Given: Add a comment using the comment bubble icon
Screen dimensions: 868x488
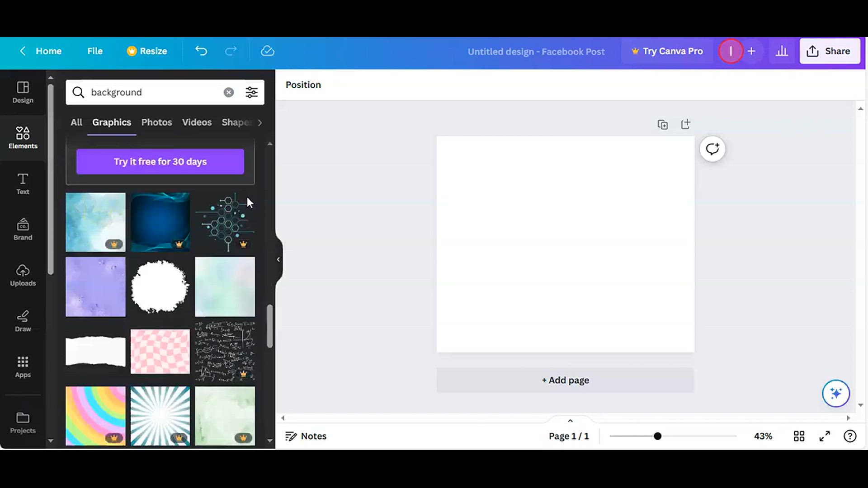Looking at the screenshot, I should click(712, 149).
